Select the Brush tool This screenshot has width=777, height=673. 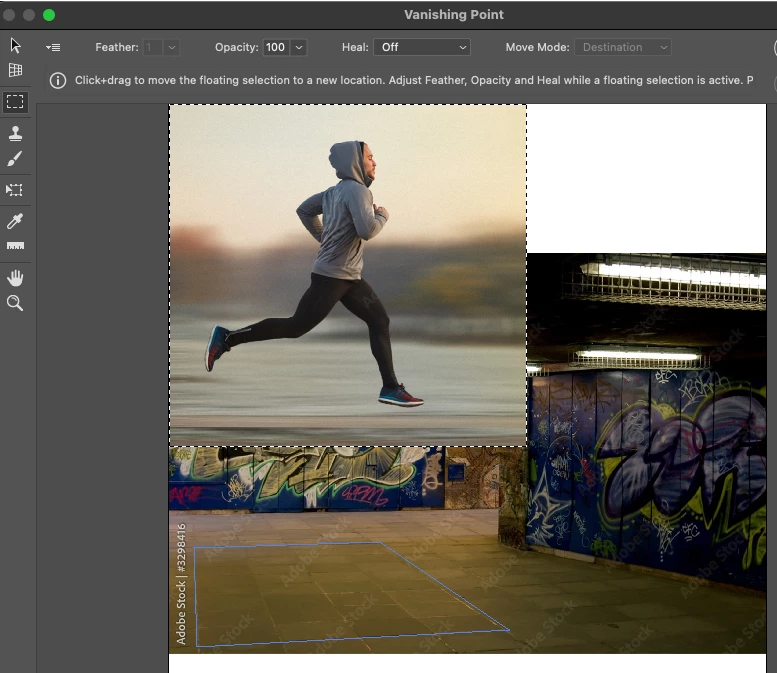click(x=15, y=158)
